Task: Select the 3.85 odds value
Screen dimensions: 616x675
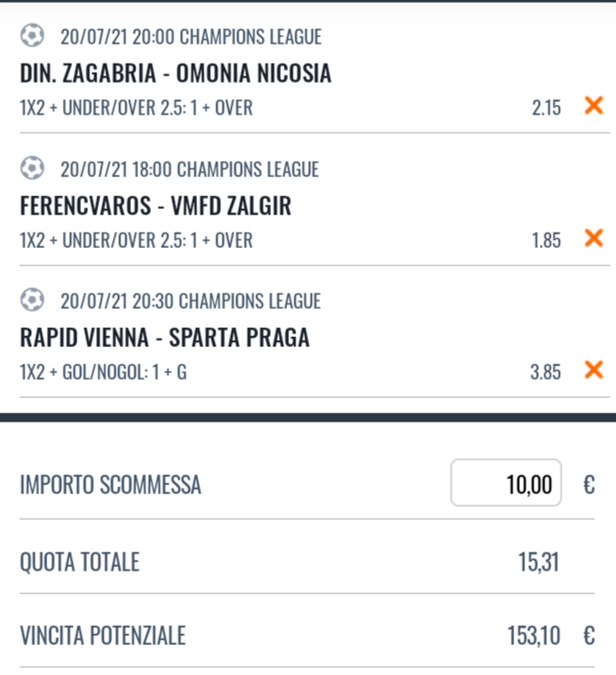Action: [x=545, y=372]
